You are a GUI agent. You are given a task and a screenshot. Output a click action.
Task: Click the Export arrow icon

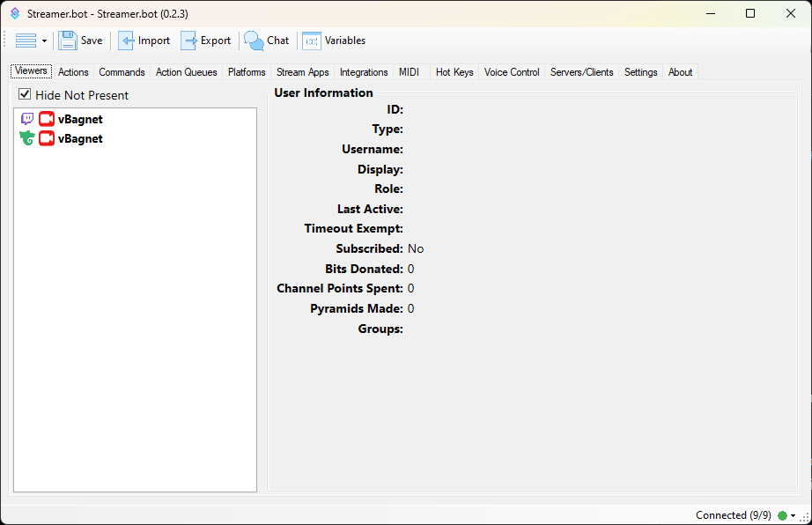189,41
